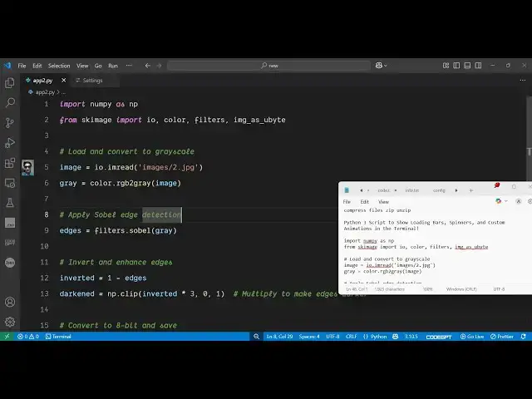Switch to the Settings editor tab
The image size is (532, 399).
pyautogui.click(x=93, y=81)
